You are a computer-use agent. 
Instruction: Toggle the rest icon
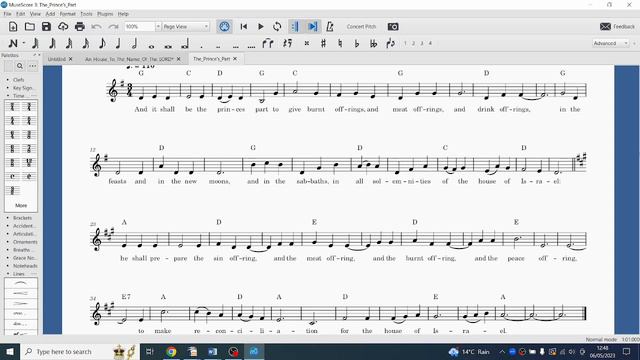[288, 43]
